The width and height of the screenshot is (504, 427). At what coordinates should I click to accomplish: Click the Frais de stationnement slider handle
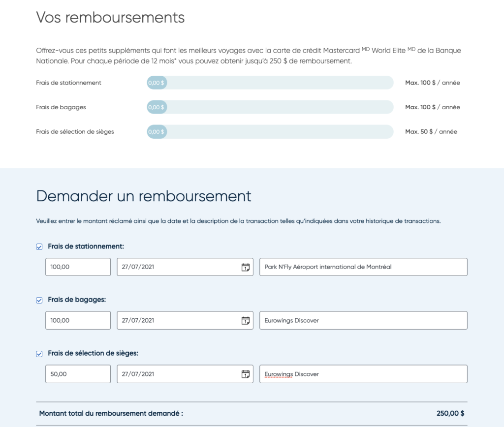coord(156,82)
